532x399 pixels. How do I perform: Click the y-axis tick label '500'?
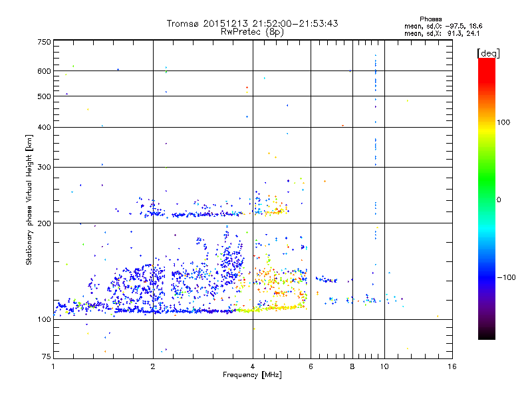tap(44, 96)
